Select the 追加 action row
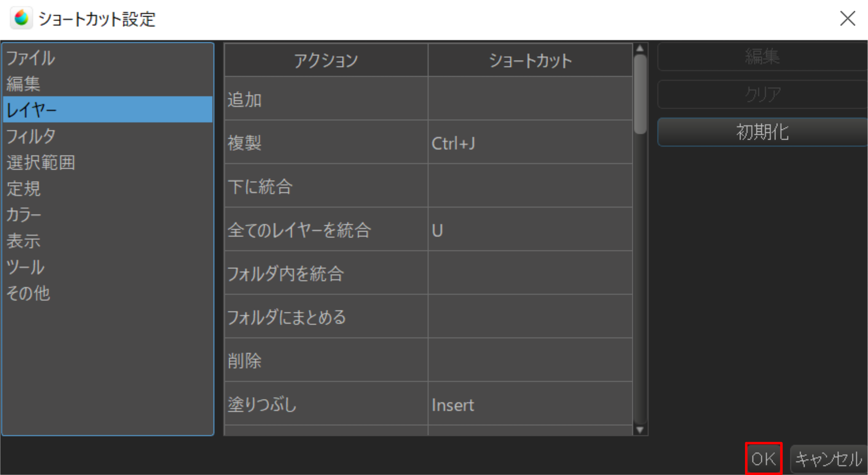The image size is (868, 475). point(429,99)
